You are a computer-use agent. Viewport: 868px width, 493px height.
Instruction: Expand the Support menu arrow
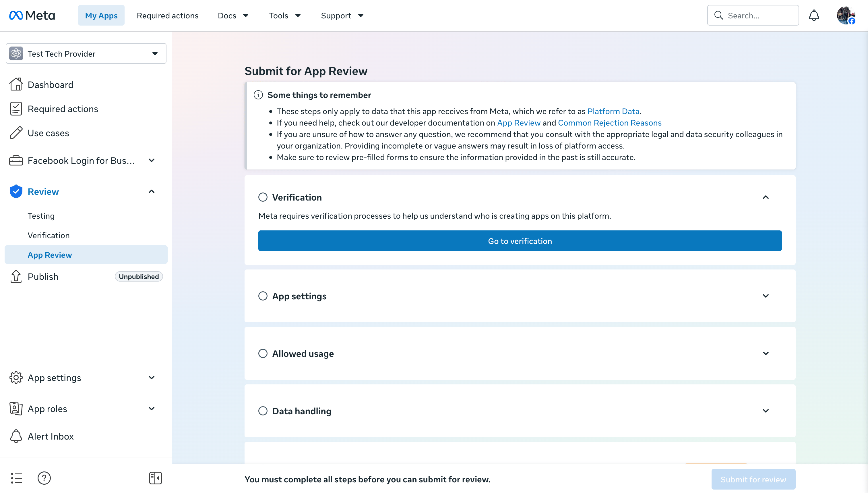pyautogui.click(x=361, y=16)
